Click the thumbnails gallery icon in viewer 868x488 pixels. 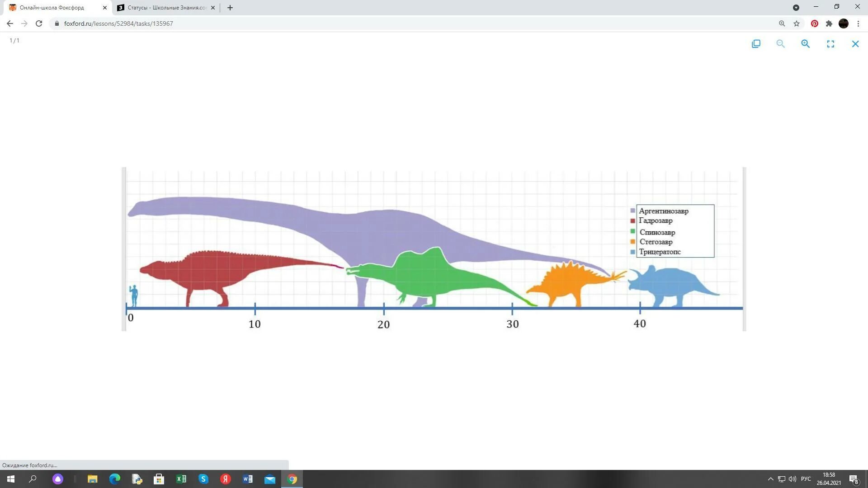pos(756,44)
